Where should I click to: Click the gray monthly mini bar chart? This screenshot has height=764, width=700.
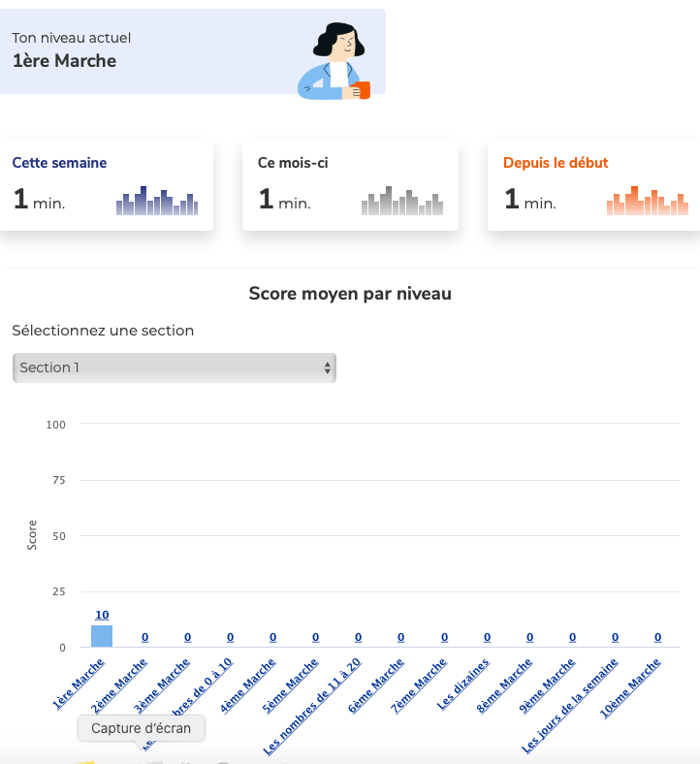point(402,201)
